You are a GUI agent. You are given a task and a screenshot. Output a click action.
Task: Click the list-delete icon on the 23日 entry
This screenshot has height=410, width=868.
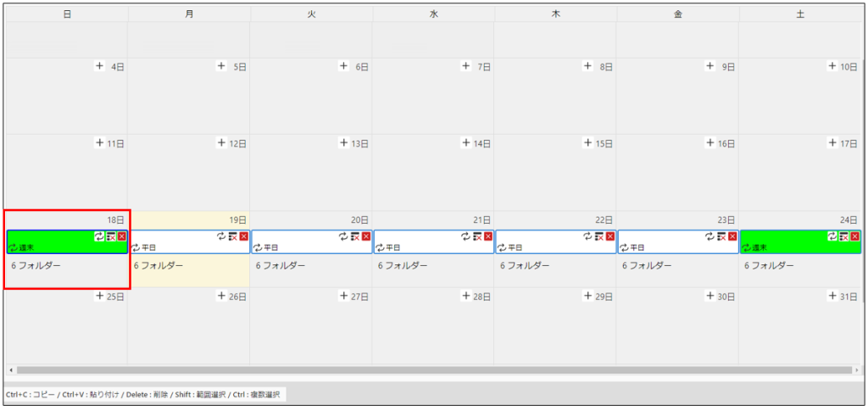coord(722,236)
